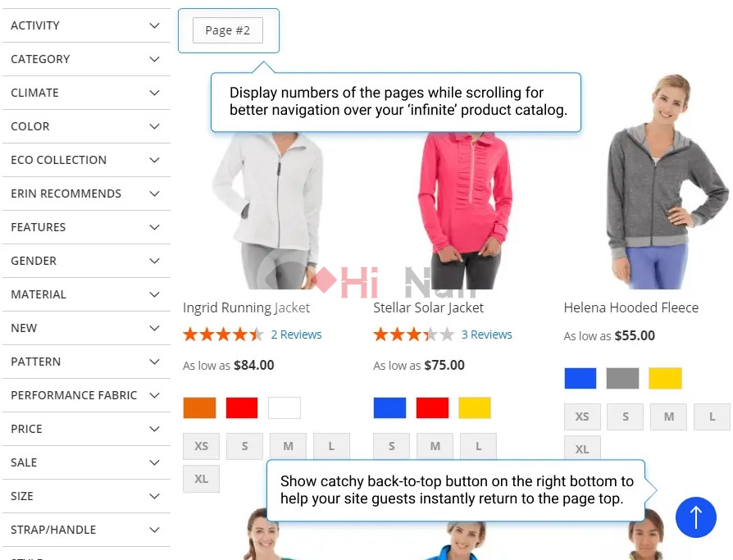Expand the ACTIVITY filter chevron
The width and height of the screenshot is (733, 560).
tap(154, 25)
